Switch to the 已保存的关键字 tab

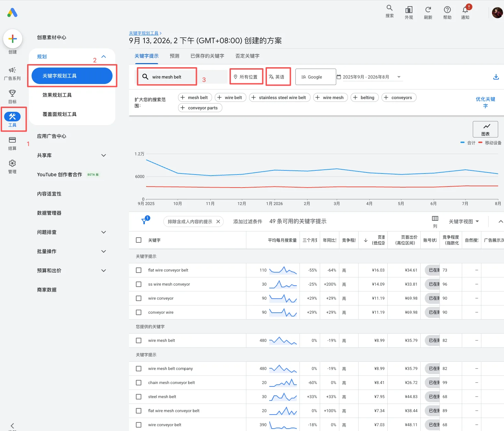(x=207, y=56)
